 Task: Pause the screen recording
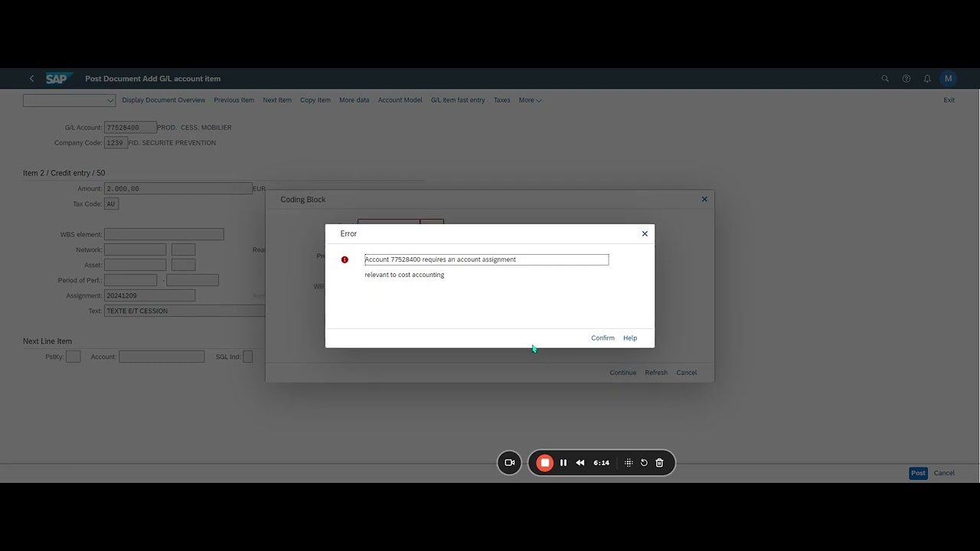(563, 462)
